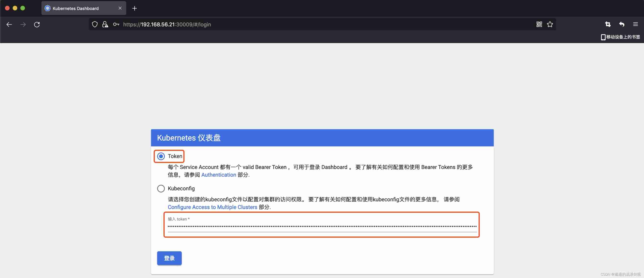The height and width of the screenshot is (278, 644).
Task: Focus the token input field
Action: click(322, 226)
